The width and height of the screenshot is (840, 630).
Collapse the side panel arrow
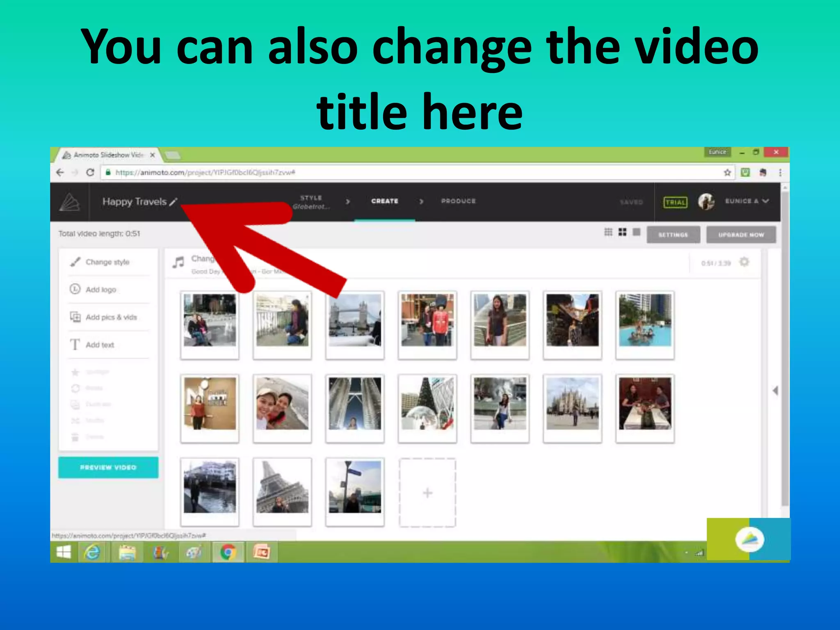coord(775,390)
